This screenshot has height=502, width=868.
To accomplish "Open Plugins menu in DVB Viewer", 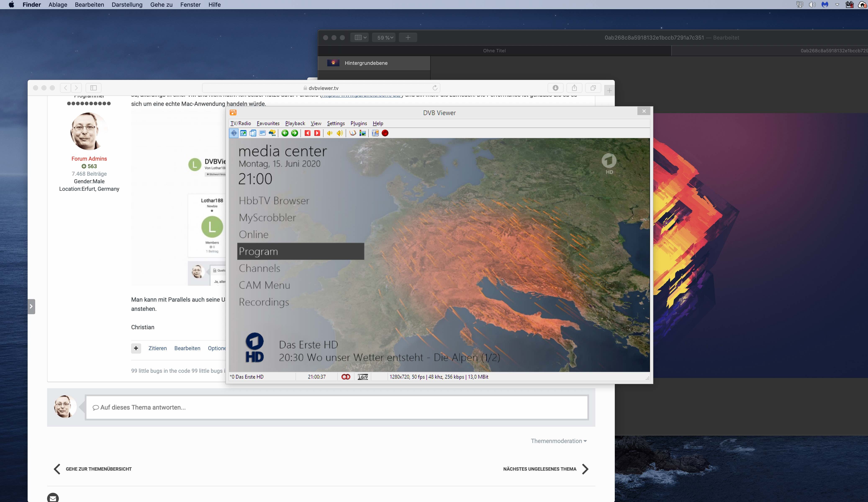I will [359, 123].
